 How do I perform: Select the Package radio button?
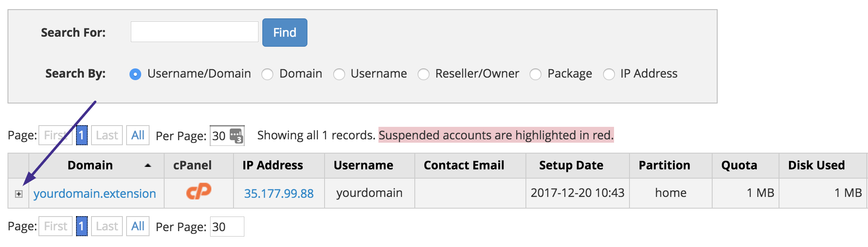click(536, 74)
